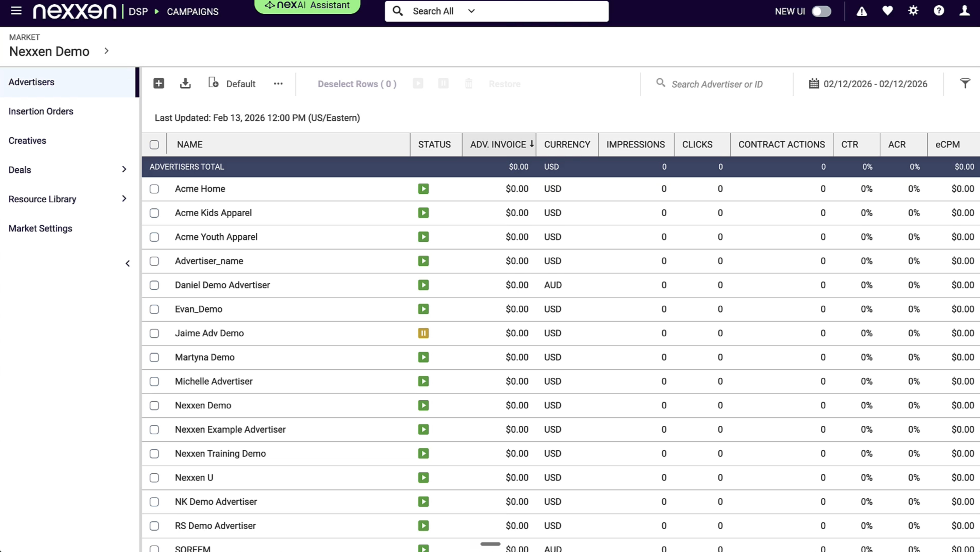980x552 pixels.
Task: Click the Nexxen Training Demo status icon
Action: [x=423, y=454]
